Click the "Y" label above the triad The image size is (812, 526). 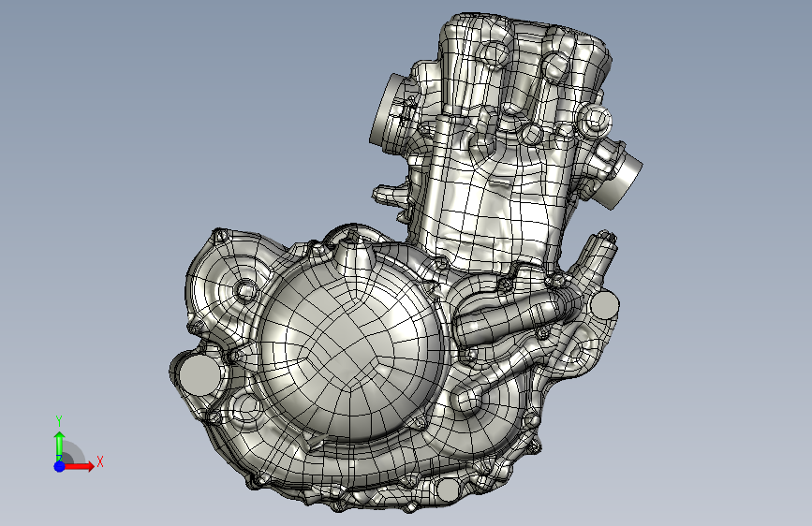pos(59,421)
